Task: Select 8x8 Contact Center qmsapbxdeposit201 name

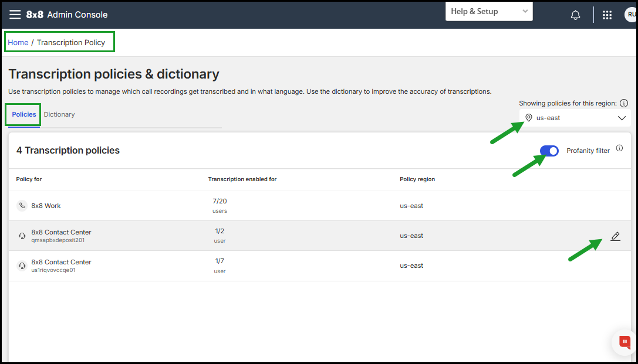Action: pos(61,236)
